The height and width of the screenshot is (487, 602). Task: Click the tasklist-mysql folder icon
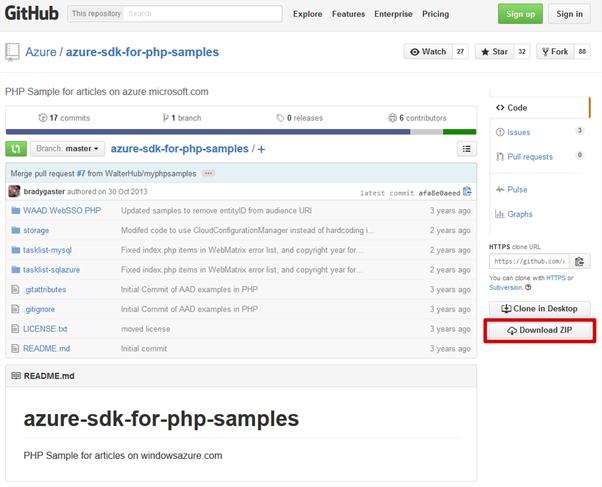pyautogui.click(x=15, y=250)
